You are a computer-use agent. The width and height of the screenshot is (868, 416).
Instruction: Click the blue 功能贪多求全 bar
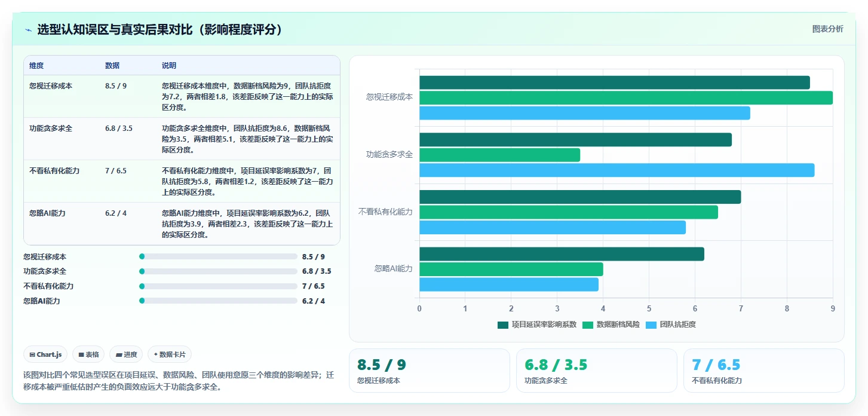[617, 170]
